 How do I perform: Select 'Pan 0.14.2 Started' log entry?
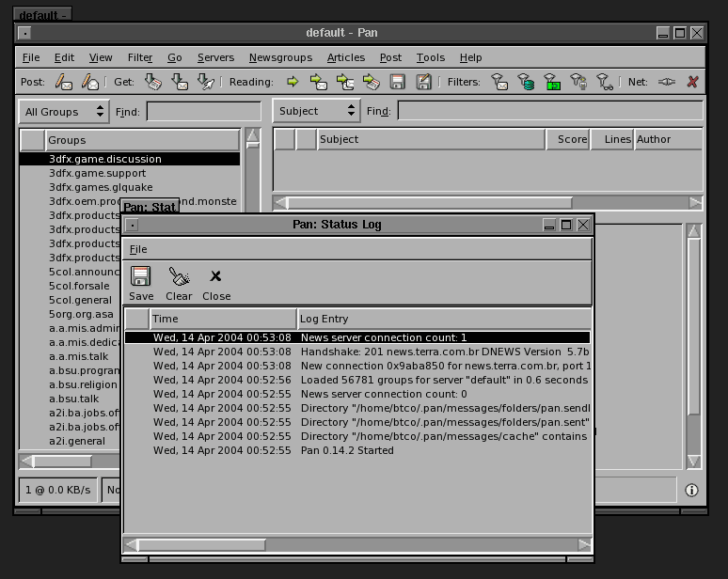click(357, 450)
